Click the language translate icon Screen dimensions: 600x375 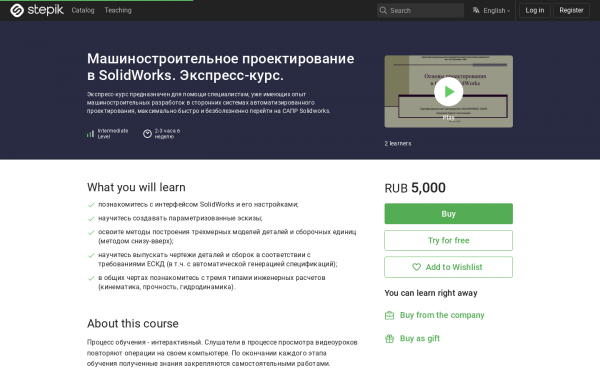click(x=476, y=10)
